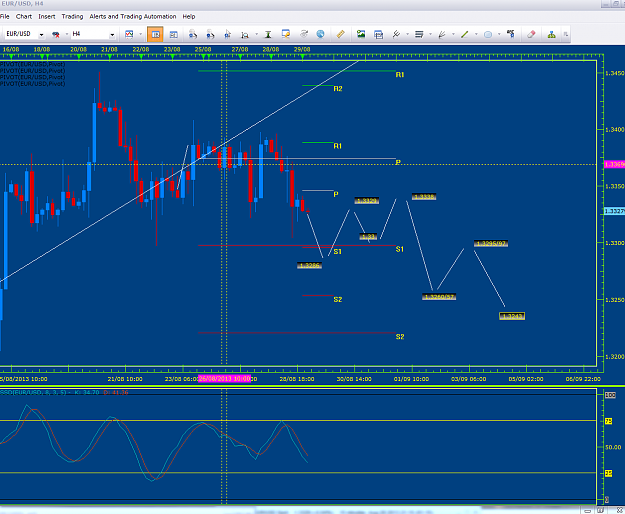Click the cyan 1.3327 current price marker
The image size is (625, 514).
614,211
